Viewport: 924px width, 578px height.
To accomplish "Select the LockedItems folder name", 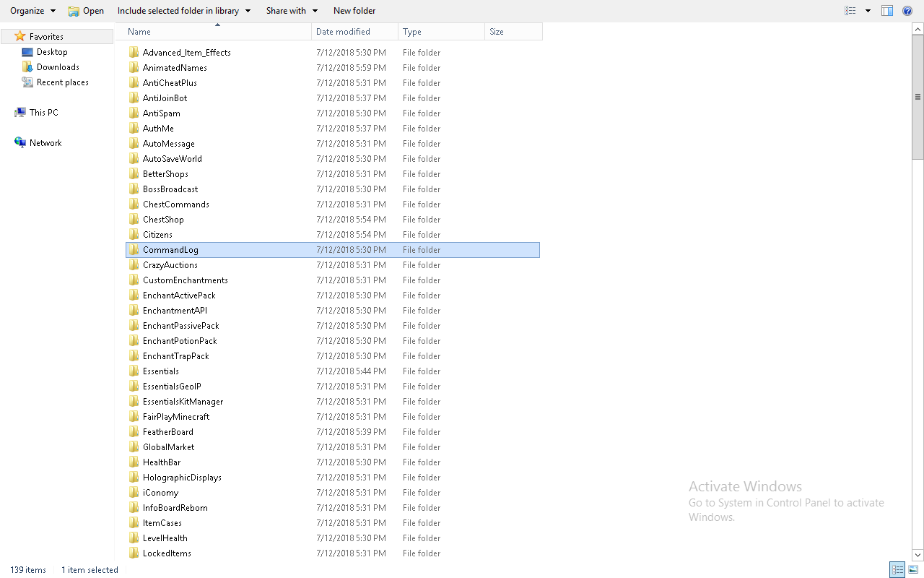I will pyautogui.click(x=167, y=553).
